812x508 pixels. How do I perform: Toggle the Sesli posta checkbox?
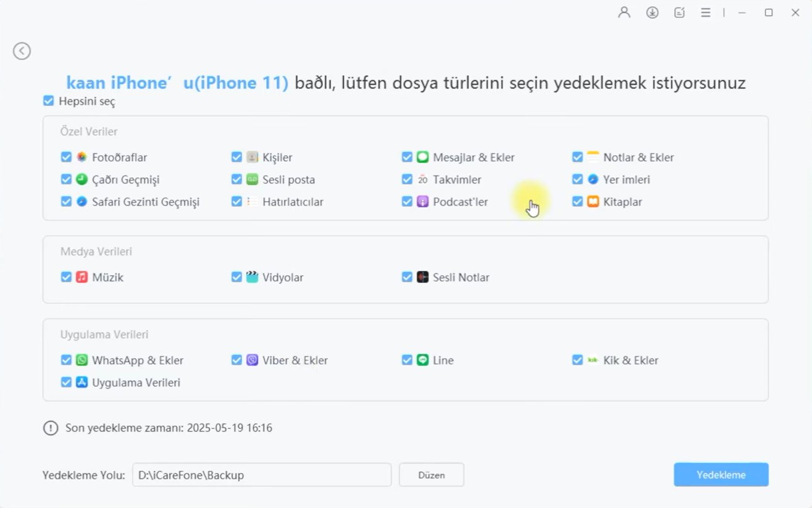(x=236, y=180)
